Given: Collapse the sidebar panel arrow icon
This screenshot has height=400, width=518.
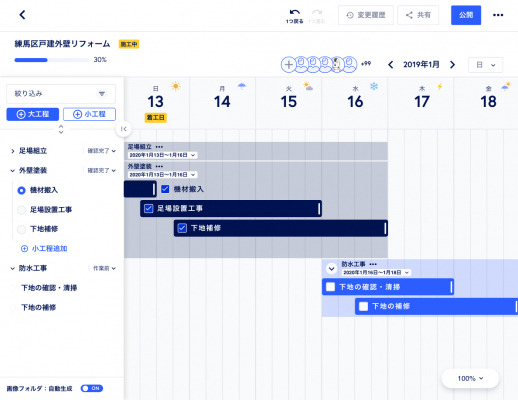Looking at the screenshot, I should [x=124, y=129].
